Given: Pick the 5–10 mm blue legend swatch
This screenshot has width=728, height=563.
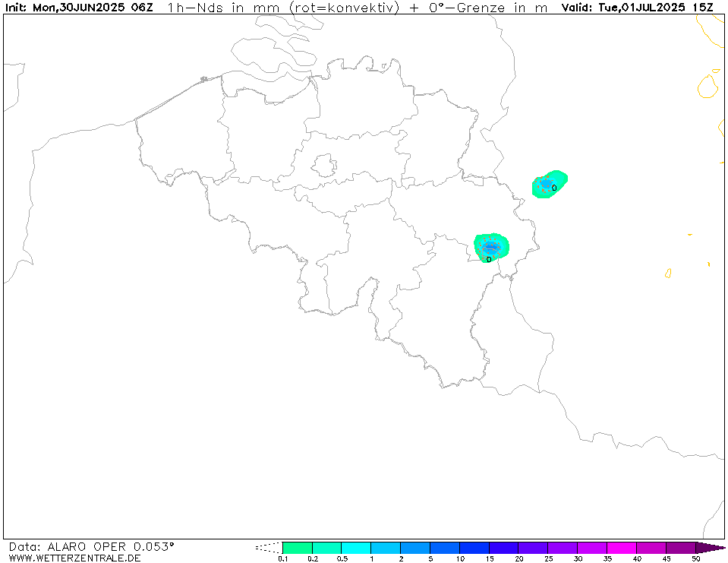Looking at the screenshot, I should pos(444,548).
